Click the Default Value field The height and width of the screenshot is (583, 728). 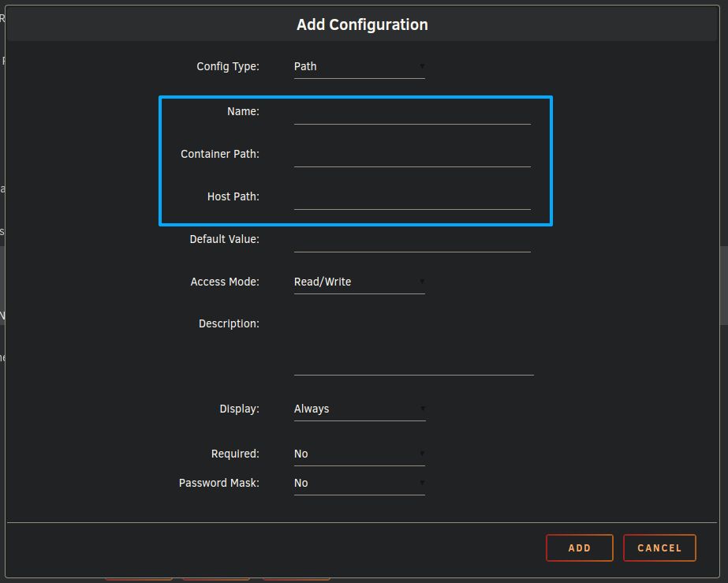[x=413, y=241]
